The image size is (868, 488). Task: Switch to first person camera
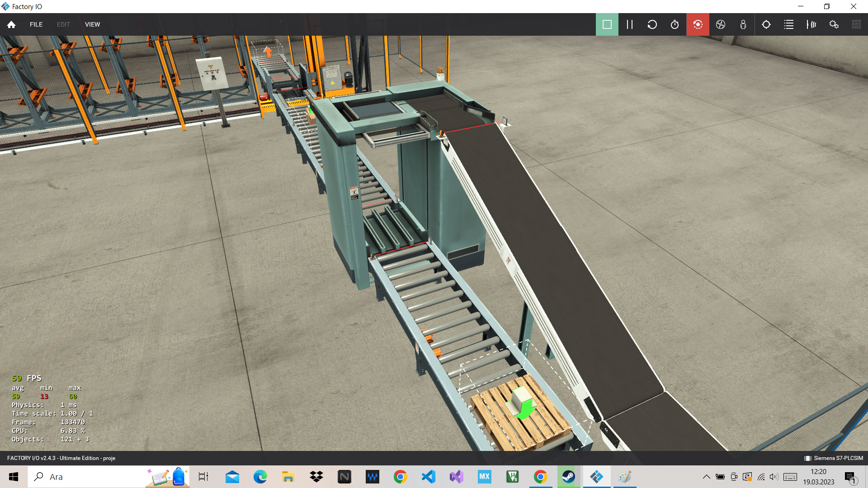(743, 24)
